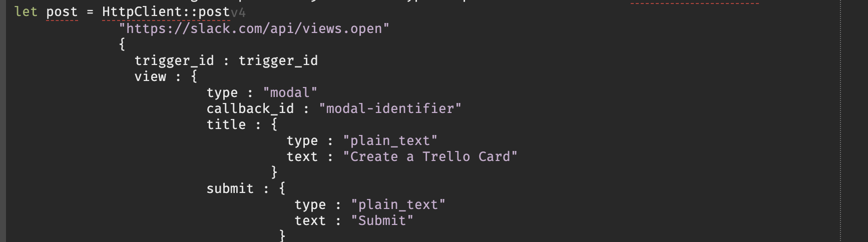Click the "modal" string value

(x=290, y=92)
